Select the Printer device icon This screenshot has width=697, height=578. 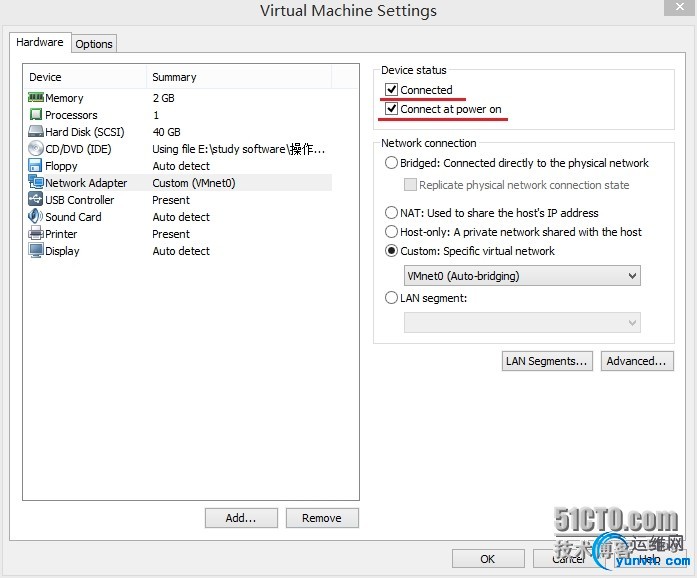tap(36, 233)
